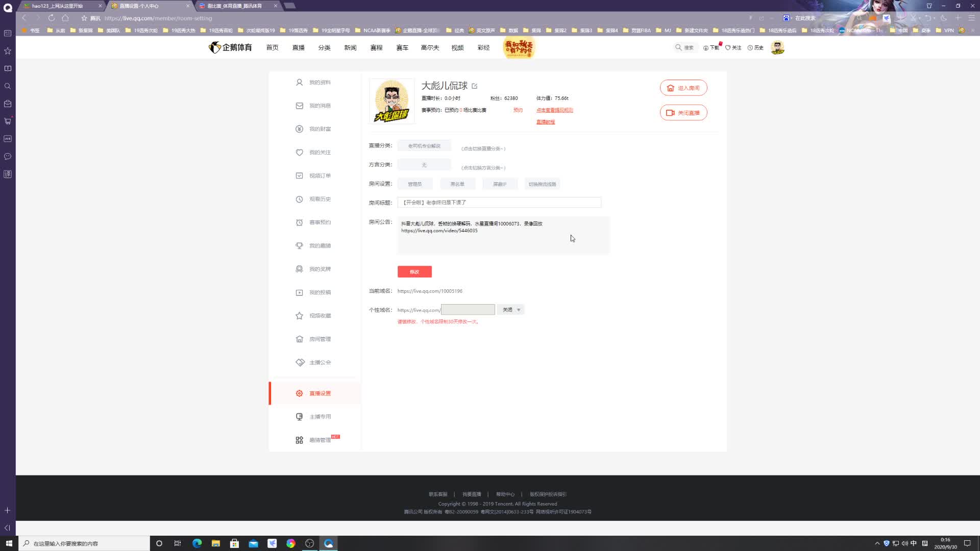Open the 关闭 dropdown for custom domain

511,310
